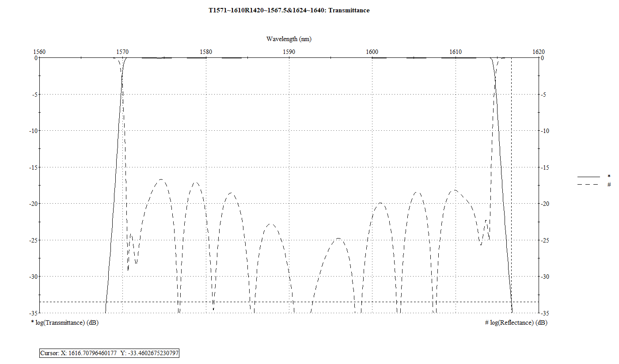Click the -10 label on left axis

tap(32, 131)
